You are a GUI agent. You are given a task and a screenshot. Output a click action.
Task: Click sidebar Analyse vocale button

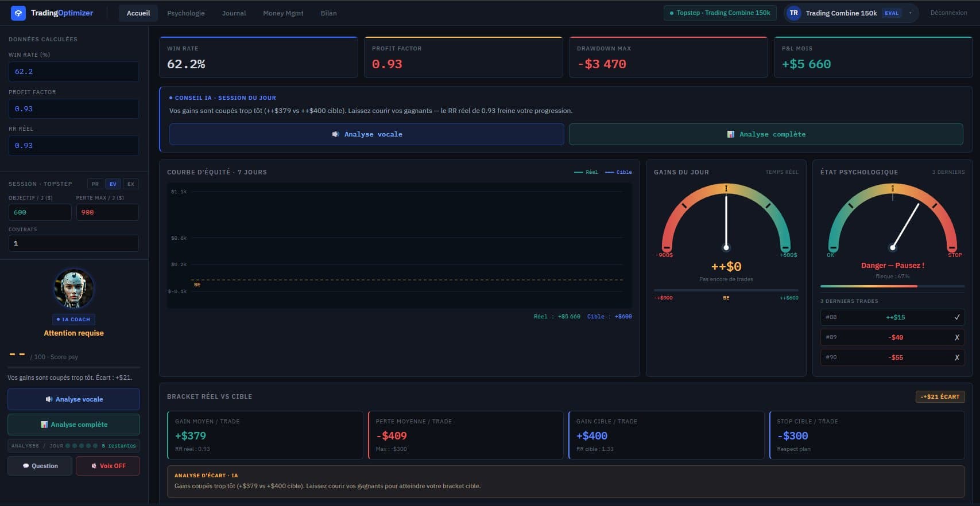(73, 399)
